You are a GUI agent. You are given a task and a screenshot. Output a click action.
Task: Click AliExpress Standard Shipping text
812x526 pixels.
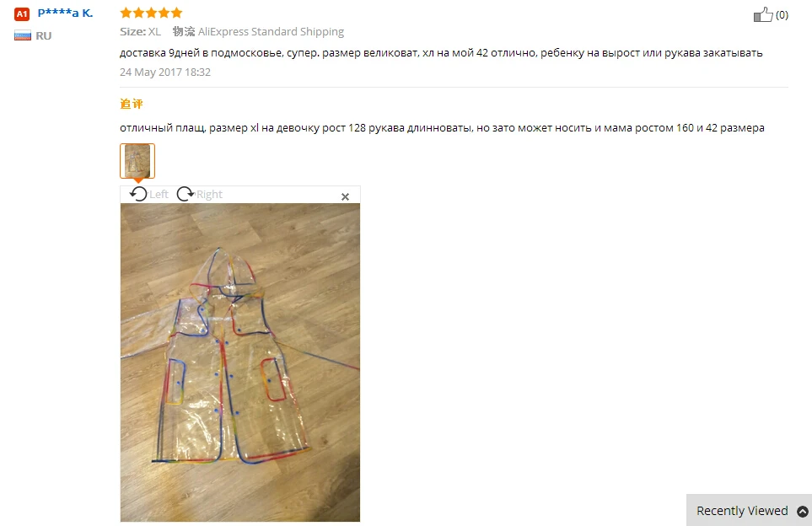coord(271,31)
